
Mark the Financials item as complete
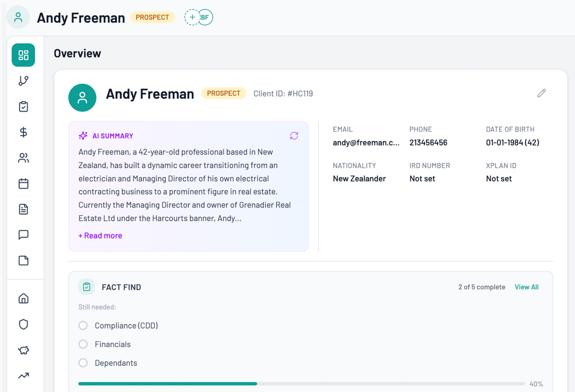pyautogui.click(x=83, y=344)
